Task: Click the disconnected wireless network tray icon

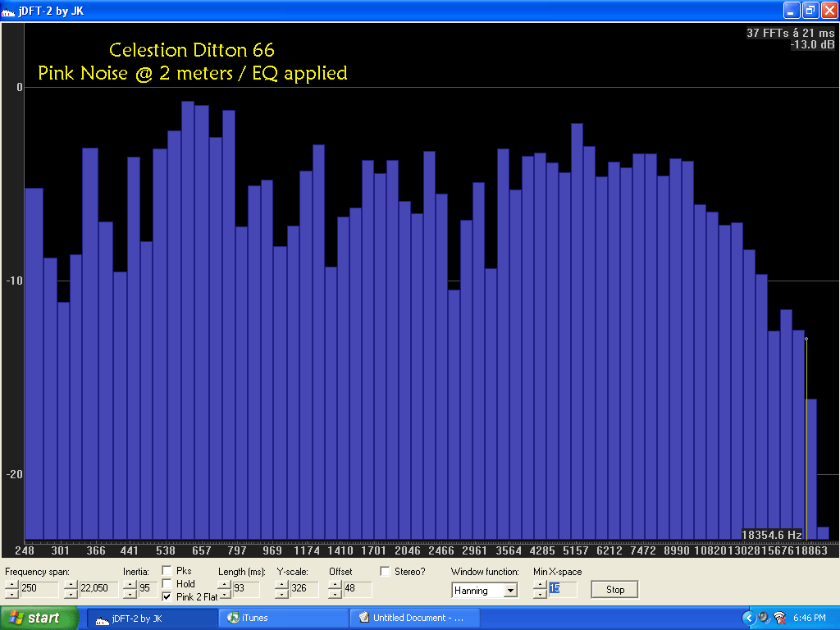Action: (x=780, y=618)
